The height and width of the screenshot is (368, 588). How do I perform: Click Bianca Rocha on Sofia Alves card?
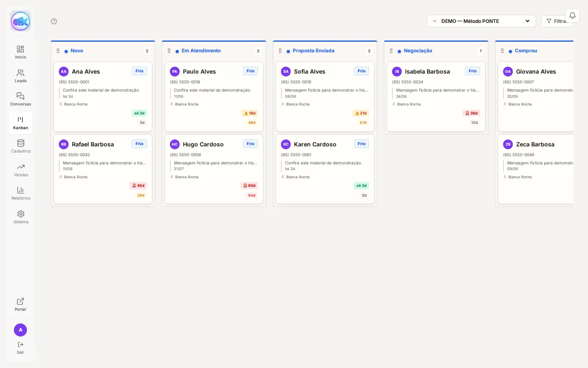(298, 104)
